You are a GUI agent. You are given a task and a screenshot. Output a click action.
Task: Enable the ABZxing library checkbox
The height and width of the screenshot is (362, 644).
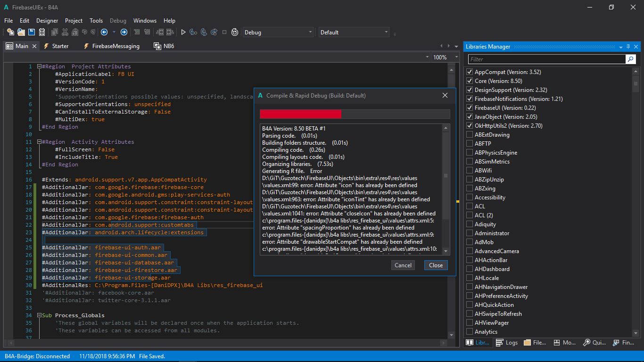point(470,189)
